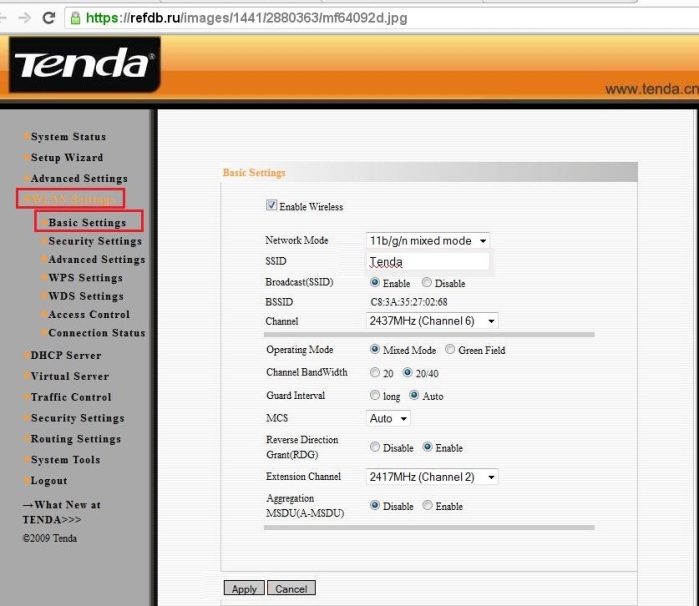Screen dimensions: 699x606
Task: Enable Reverse Direction Grant
Action: point(427,447)
